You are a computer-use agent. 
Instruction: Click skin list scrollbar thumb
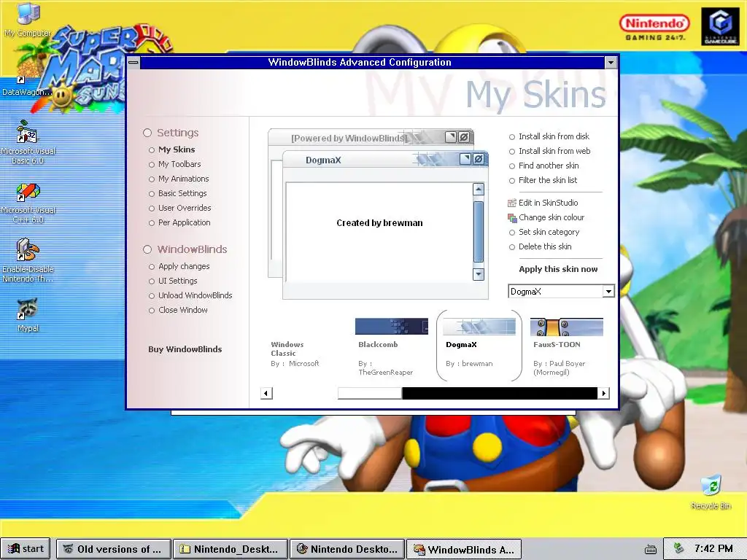pos(370,393)
